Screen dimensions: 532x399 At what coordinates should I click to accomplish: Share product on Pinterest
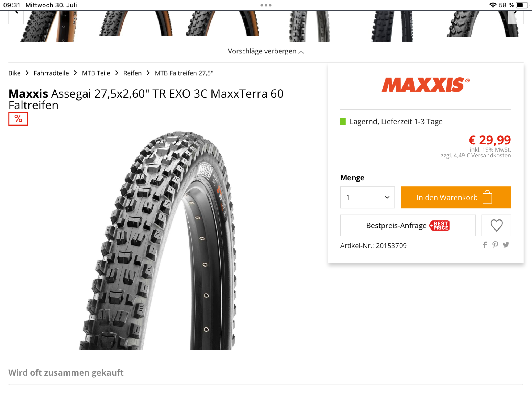pyautogui.click(x=495, y=245)
